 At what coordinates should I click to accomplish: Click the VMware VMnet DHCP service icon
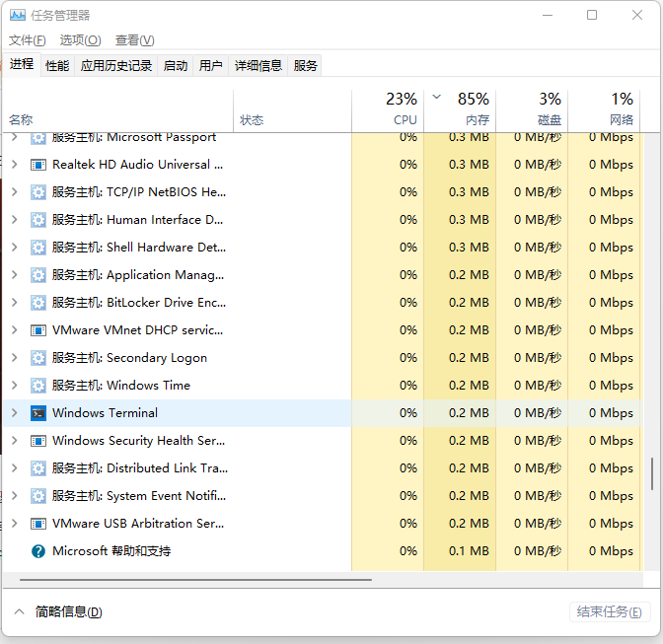[38, 330]
